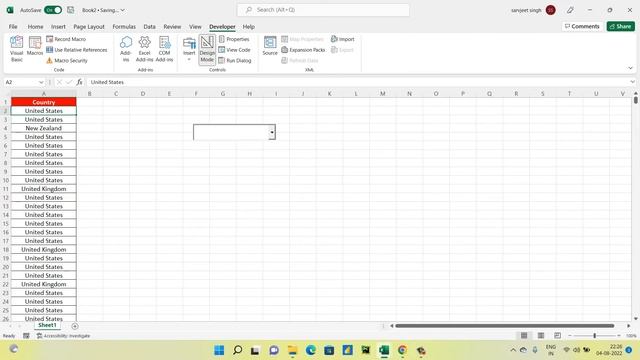Image resolution: width=640 pixels, height=360 pixels.
Task: Click the sanjeet singh account avatar
Action: click(x=550, y=10)
